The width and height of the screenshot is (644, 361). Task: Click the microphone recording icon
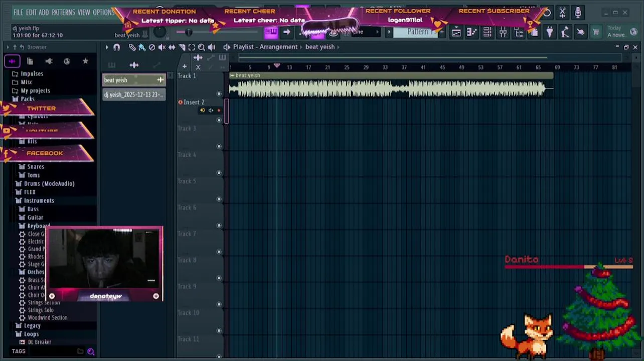pos(578,13)
